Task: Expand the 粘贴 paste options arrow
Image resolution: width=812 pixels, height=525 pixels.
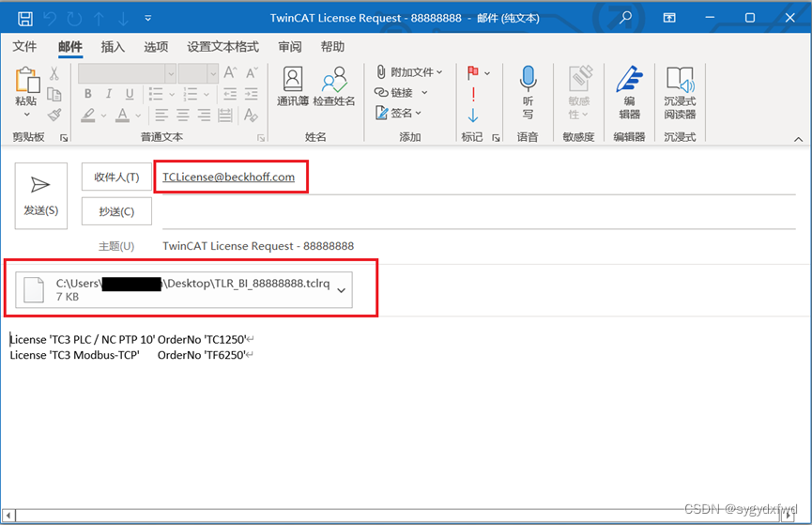Action: 27,114
